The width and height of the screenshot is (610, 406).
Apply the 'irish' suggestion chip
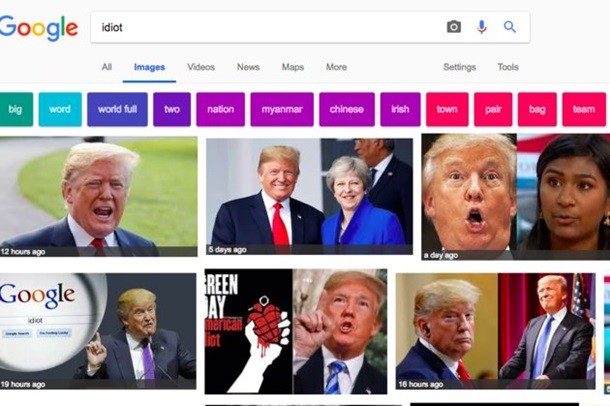pyautogui.click(x=400, y=109)
